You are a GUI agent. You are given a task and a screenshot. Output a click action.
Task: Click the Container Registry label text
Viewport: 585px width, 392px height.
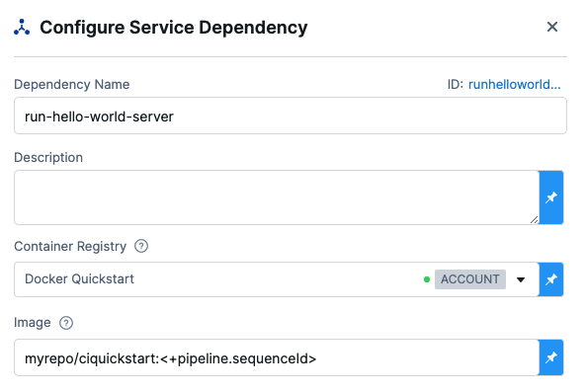(70, 247)
